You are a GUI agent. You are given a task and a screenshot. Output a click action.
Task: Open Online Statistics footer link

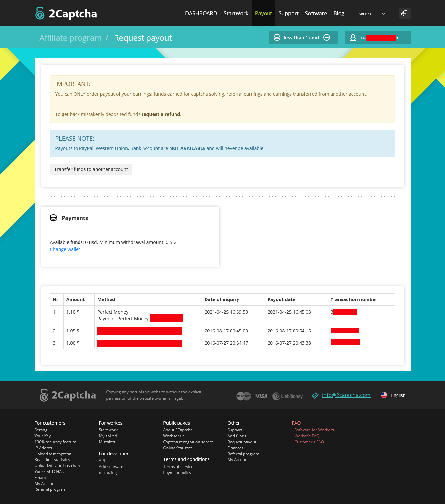[178, 448]
